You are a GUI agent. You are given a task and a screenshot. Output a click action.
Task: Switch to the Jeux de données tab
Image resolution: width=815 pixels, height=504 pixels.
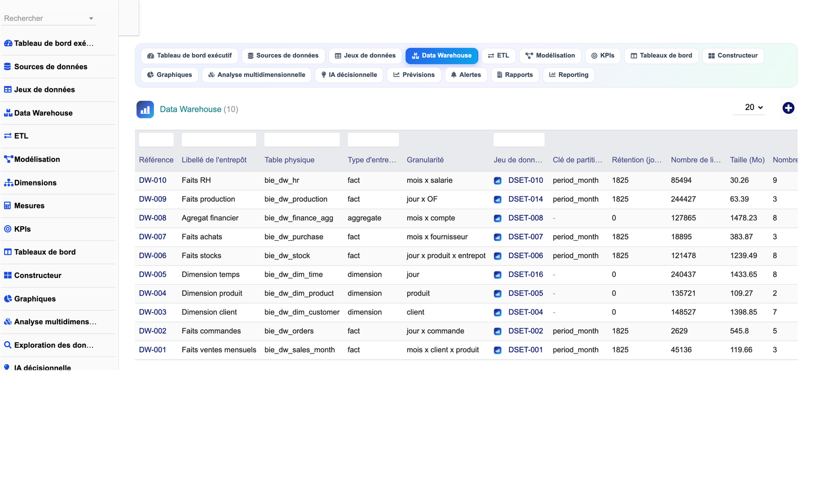(x=365, y=56)
